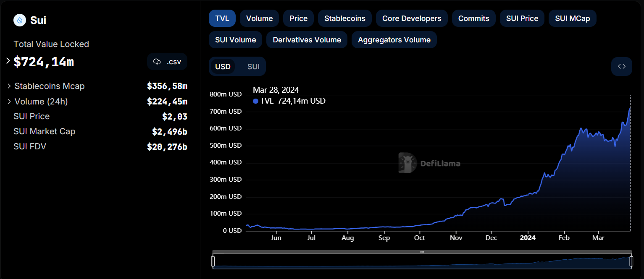Click the Nov label on the time axis
Screen dimensions: 644x279
[x=456, y=238]
